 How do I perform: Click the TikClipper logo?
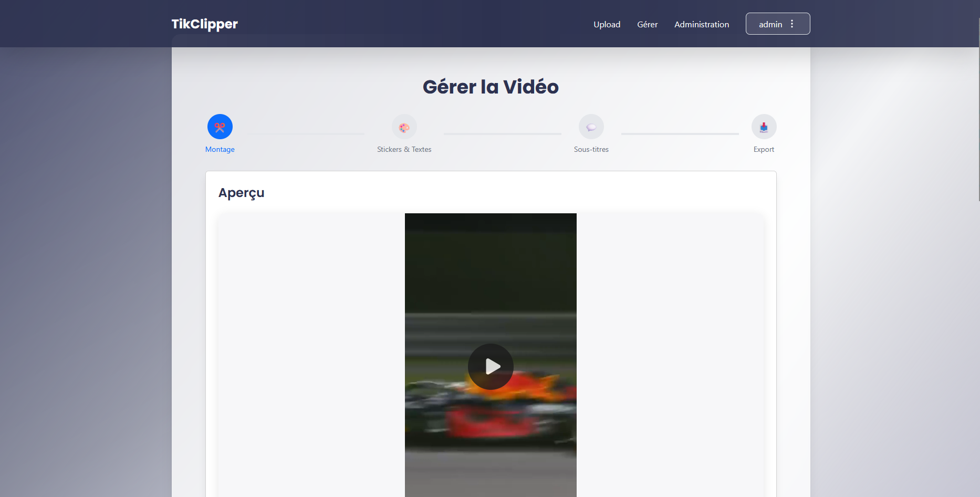click(x=204, y=24)
